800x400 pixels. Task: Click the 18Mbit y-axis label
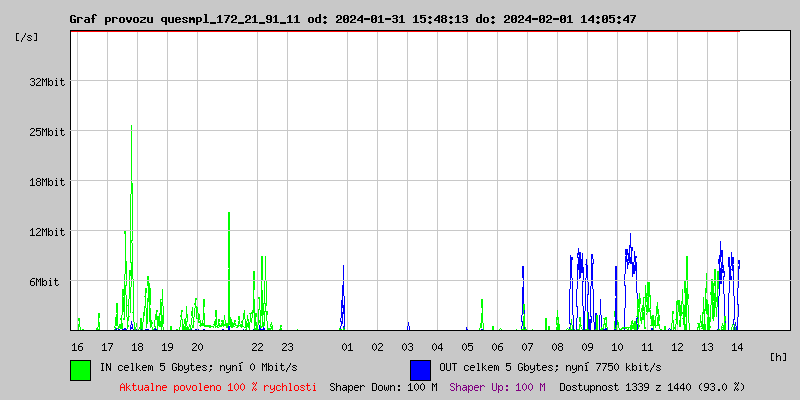point(47,182)
